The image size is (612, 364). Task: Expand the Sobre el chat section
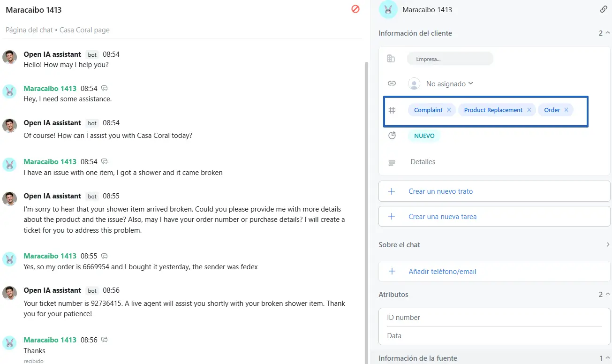click(x=608, y=244)
